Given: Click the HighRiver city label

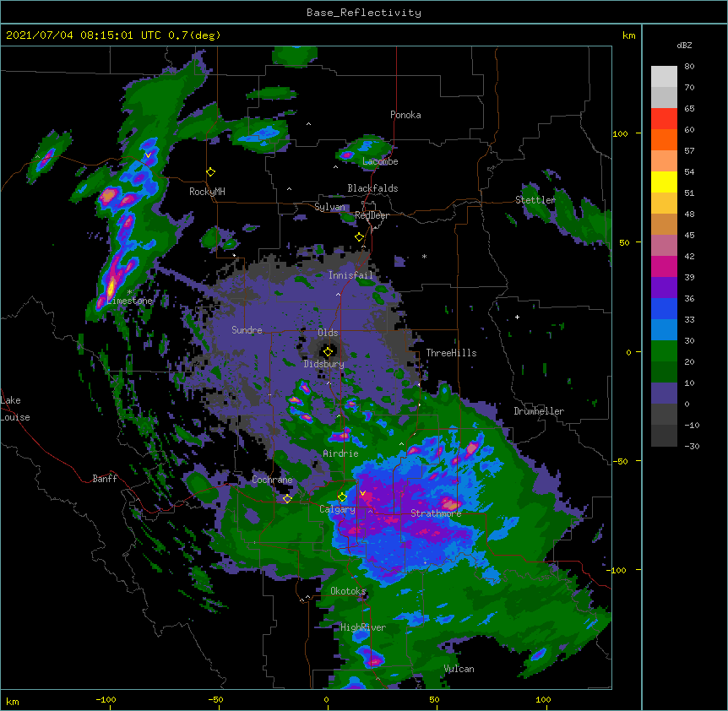Looking at the screenshot, I should 363,627.
